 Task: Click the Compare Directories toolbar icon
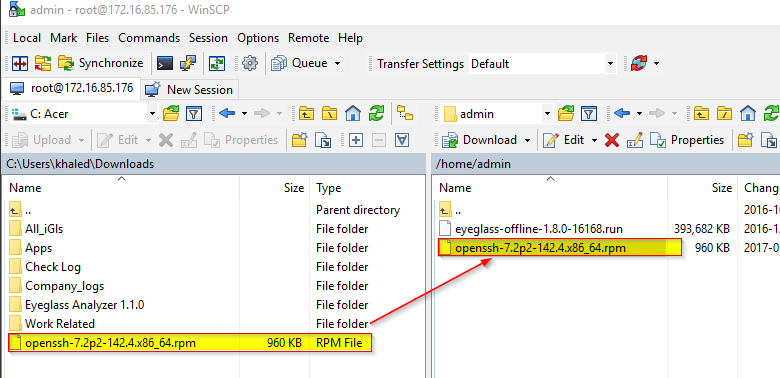click(x=20, y=63)
